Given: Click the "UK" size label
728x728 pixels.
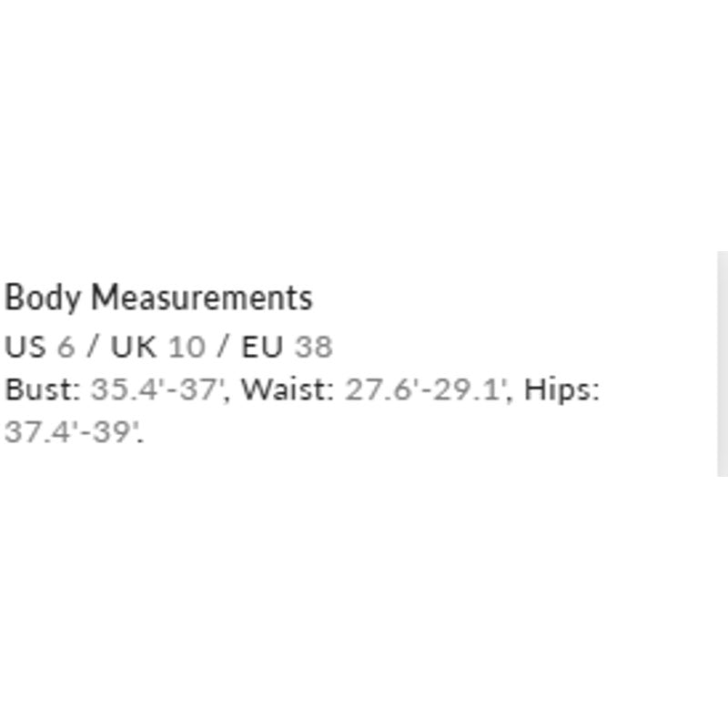Looking at the screenshot, I should 133,347.
